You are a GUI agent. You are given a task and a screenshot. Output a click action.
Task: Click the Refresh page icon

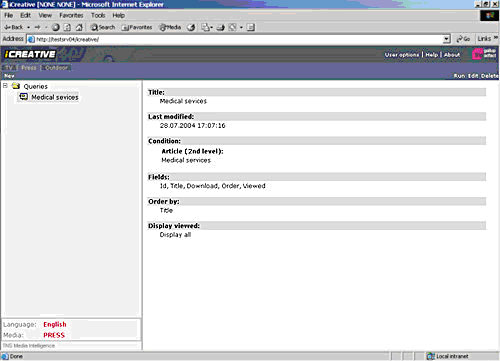tap(67, 27)
